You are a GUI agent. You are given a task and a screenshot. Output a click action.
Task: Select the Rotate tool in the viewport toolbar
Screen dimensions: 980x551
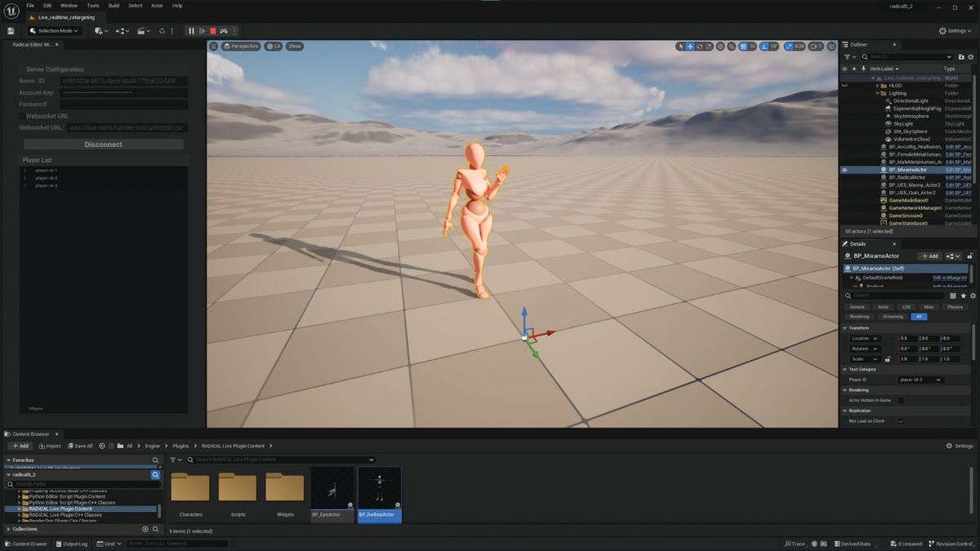click(x=700, y=47)
